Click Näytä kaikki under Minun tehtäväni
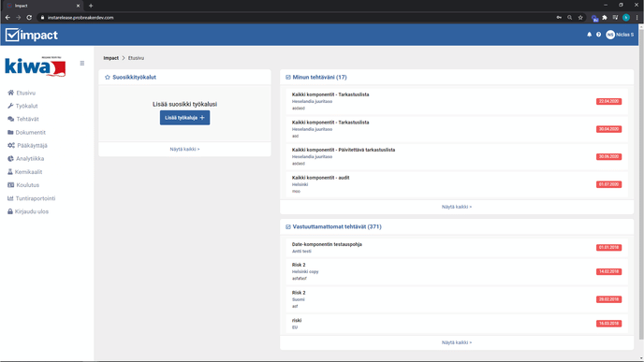Screen dimensions: 644x362 click(x=457, y=207)
